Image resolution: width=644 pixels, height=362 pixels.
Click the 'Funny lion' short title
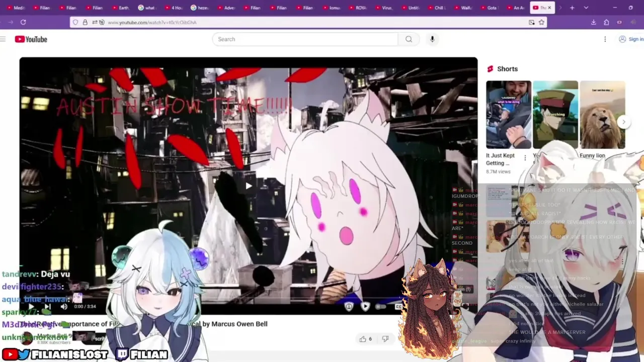(x=592, y=156)
